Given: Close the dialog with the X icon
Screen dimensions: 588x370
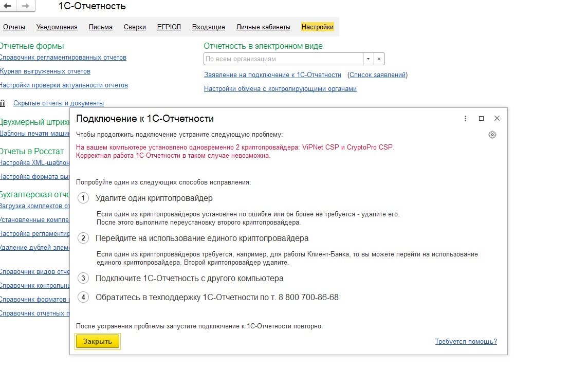Looking at the screenshot, I should pyautogui.click(x=497, y=119).
